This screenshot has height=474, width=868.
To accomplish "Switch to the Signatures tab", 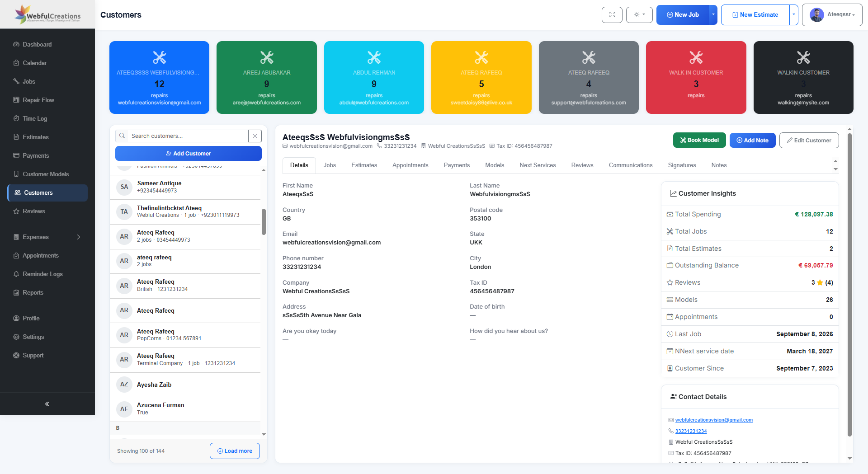I will pos(682,165).
